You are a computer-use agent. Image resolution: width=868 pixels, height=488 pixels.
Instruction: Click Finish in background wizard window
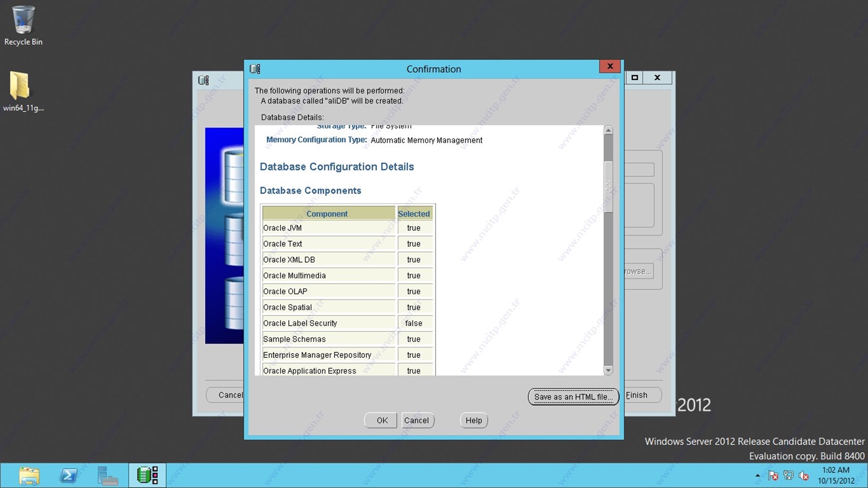642,395
